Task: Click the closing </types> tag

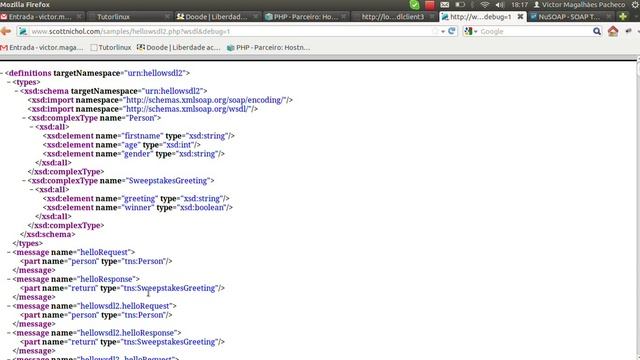Action: click(27, 244)
